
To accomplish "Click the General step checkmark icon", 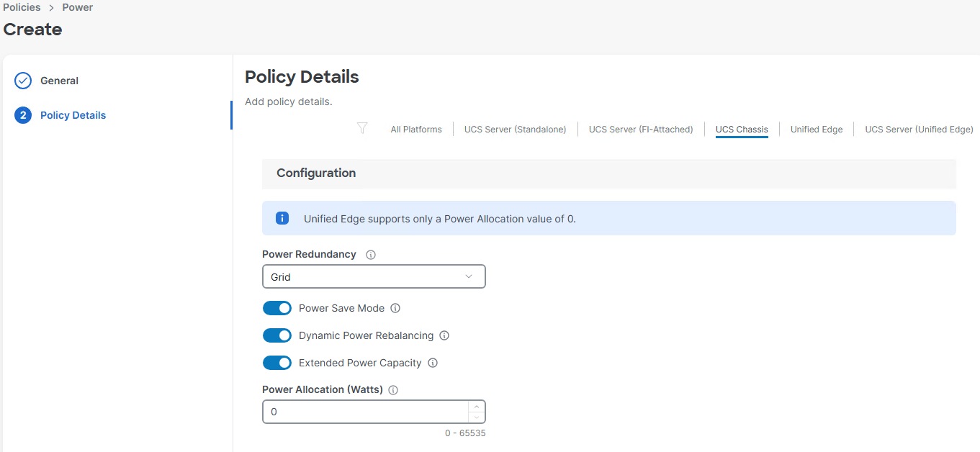I will pyautogui.click(x=23, y=81).
